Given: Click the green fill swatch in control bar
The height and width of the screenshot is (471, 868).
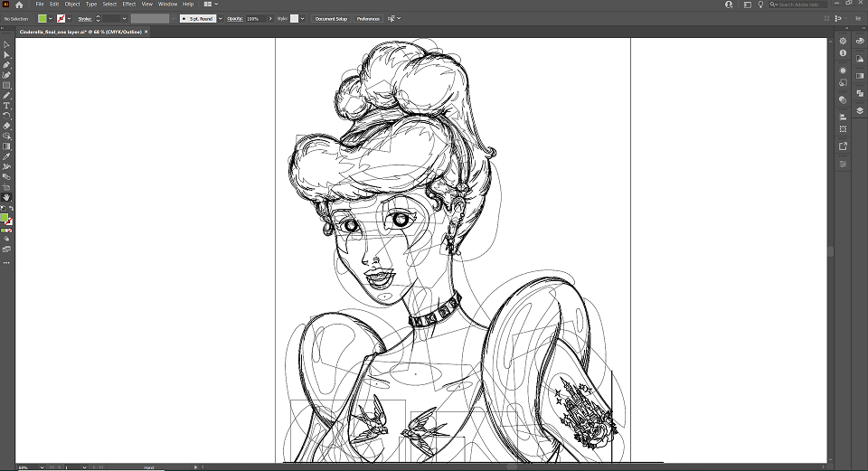Looking at the screenshot, I should [x=42, y=18].
